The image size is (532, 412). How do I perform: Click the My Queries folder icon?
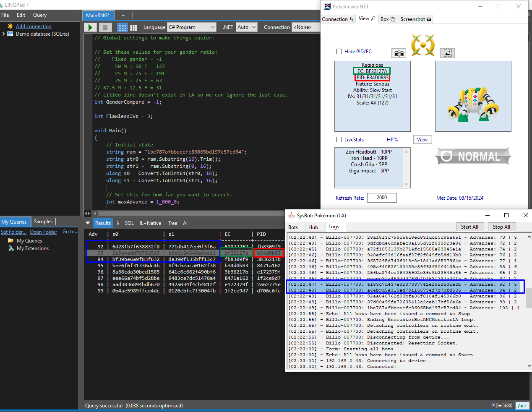pos(11,241)
